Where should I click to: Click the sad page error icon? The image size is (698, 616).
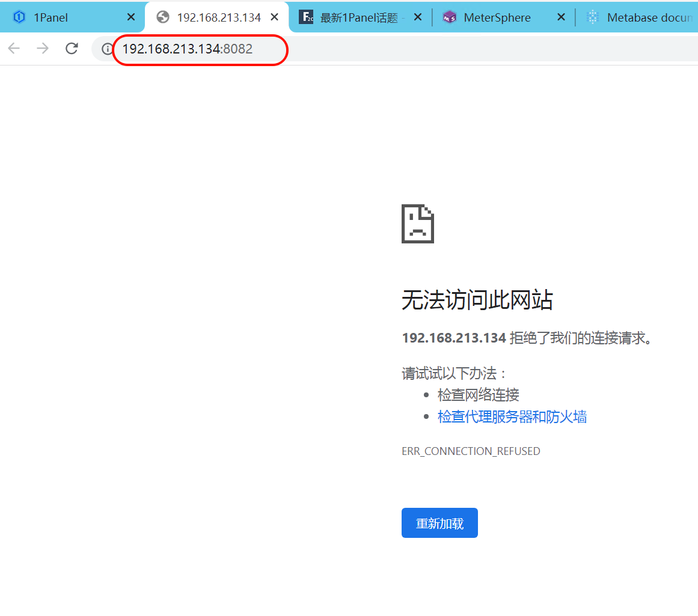coord(417,224)
